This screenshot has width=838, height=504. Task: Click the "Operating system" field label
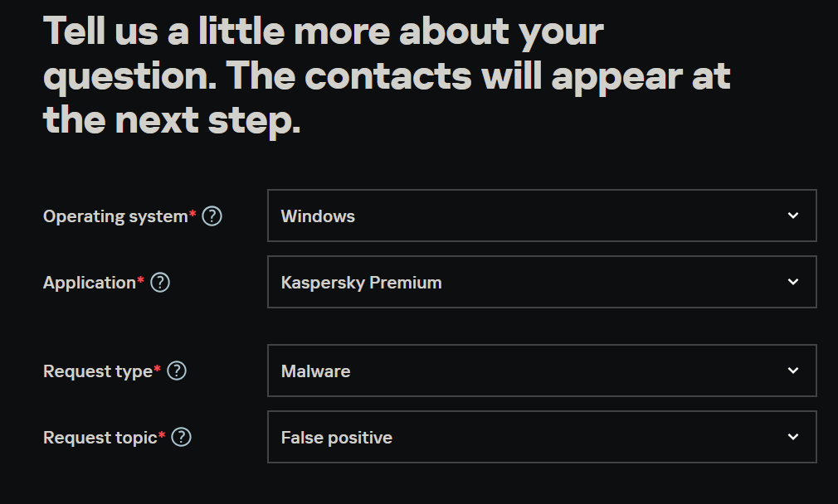[x=115, y=216]
